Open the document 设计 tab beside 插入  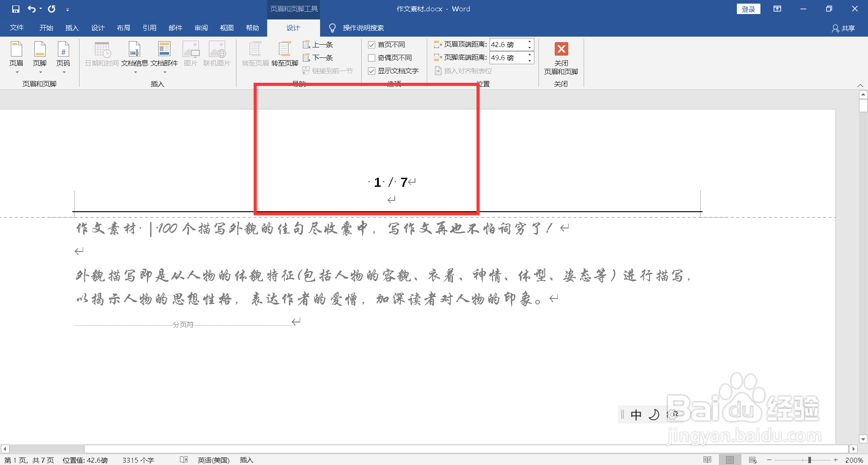[98, 28]
